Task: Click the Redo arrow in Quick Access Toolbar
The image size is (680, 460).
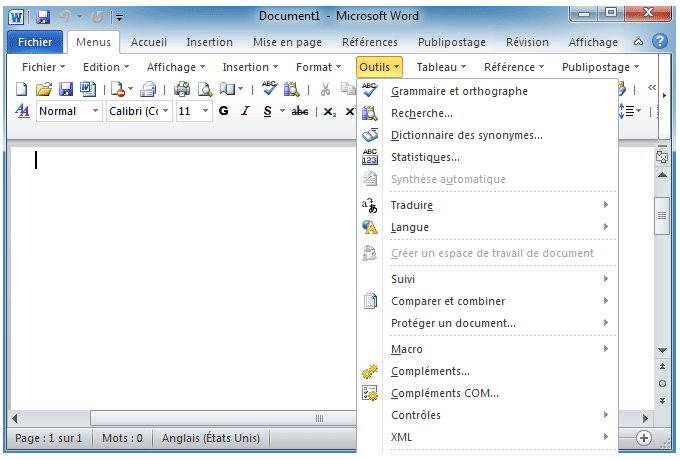Action: click(x=97, y=17)
